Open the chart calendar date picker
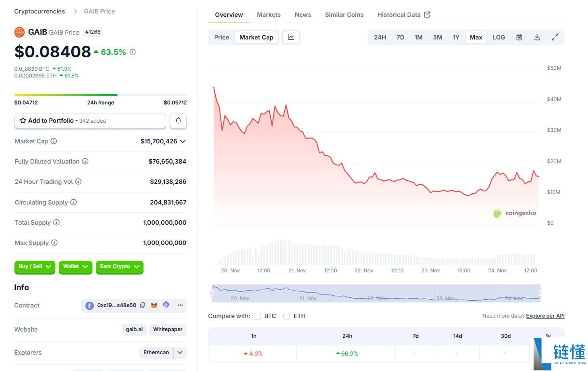The image size is (588, 371). [x=519, y=38]
